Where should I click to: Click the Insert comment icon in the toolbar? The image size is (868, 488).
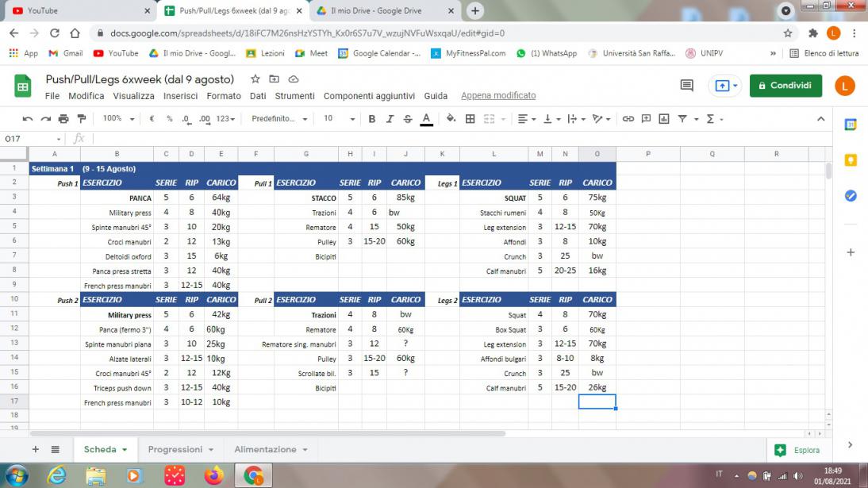click(646, 118)
